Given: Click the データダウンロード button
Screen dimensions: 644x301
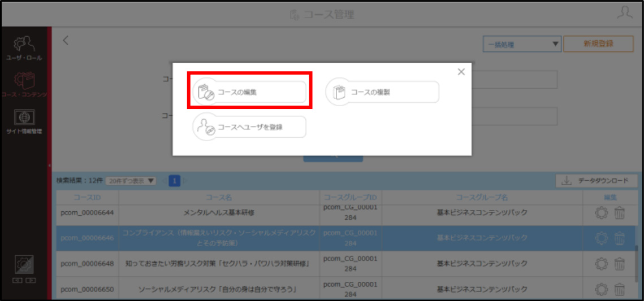Looking at the screenshot, I should 597,181.
